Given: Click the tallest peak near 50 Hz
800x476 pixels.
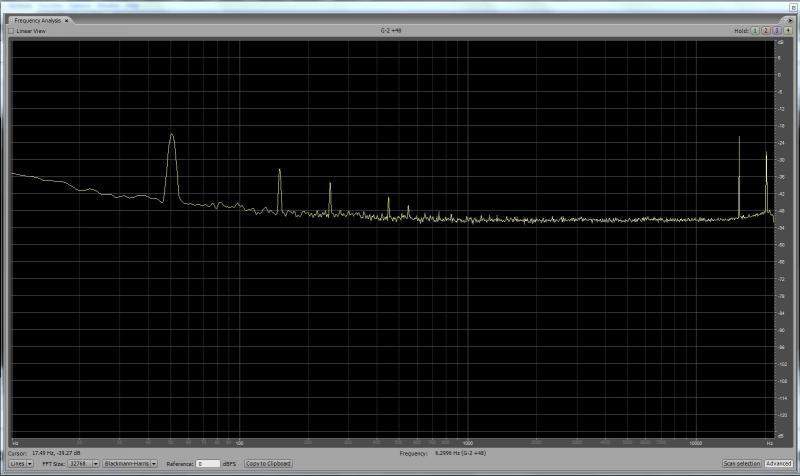Looking at the screenshot, I should tap(171, 136).
